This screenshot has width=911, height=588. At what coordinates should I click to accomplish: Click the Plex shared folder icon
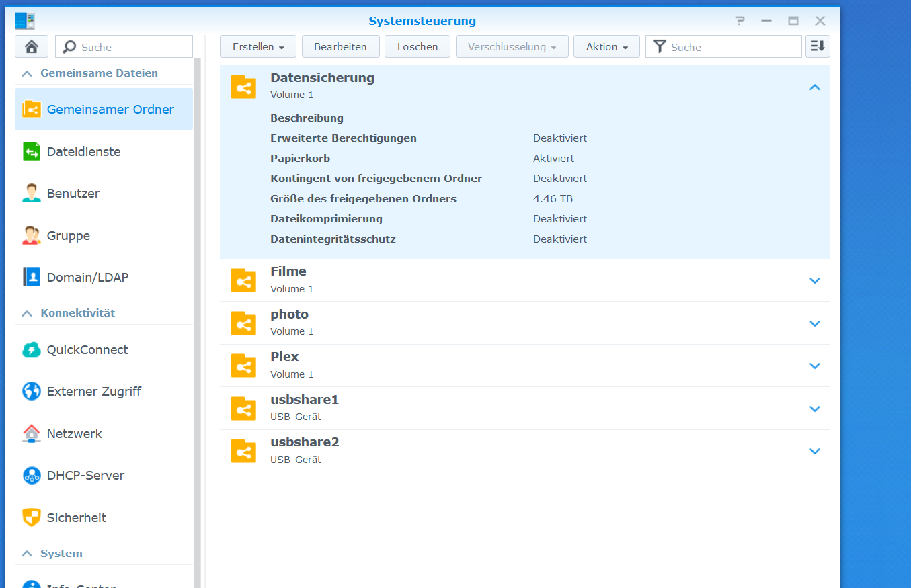243,366
